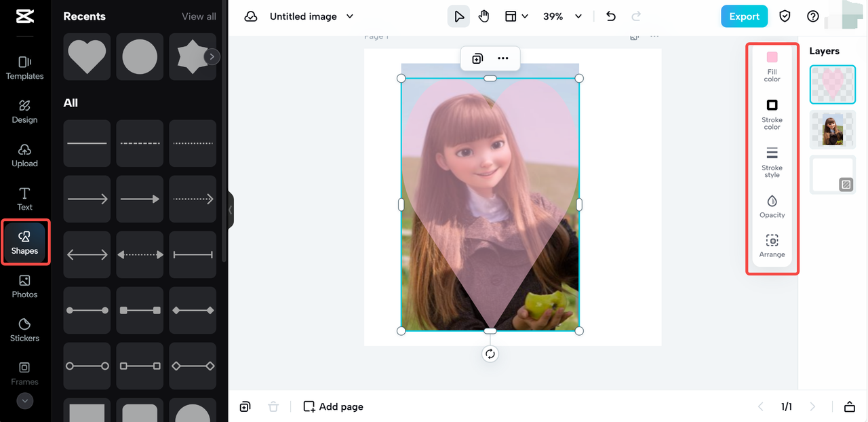Viewport: 868px width, 422px height.
Task: Undo the last action
Action: click(611, 16)
